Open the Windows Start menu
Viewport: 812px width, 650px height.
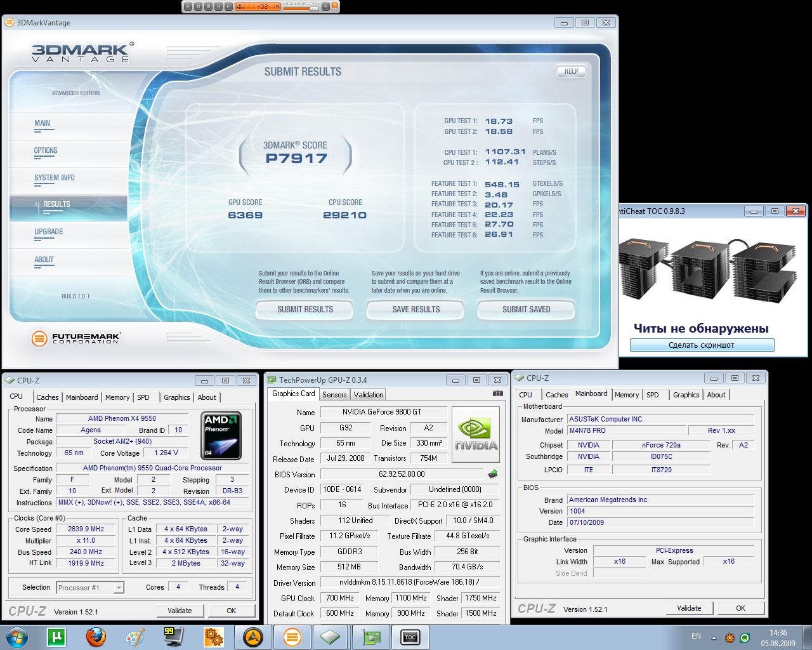click(x=17, y=637)
